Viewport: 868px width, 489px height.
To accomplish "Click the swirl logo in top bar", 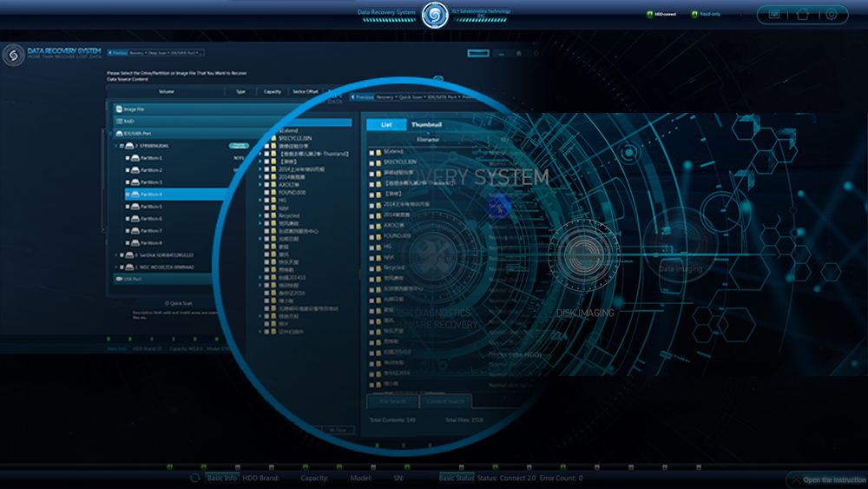I will (x=434, y=15).
